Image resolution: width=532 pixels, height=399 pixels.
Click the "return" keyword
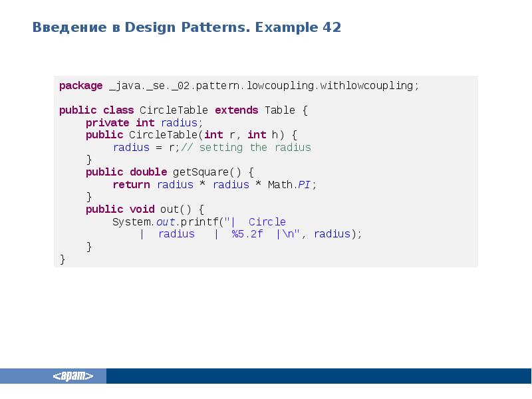[130, 185]
